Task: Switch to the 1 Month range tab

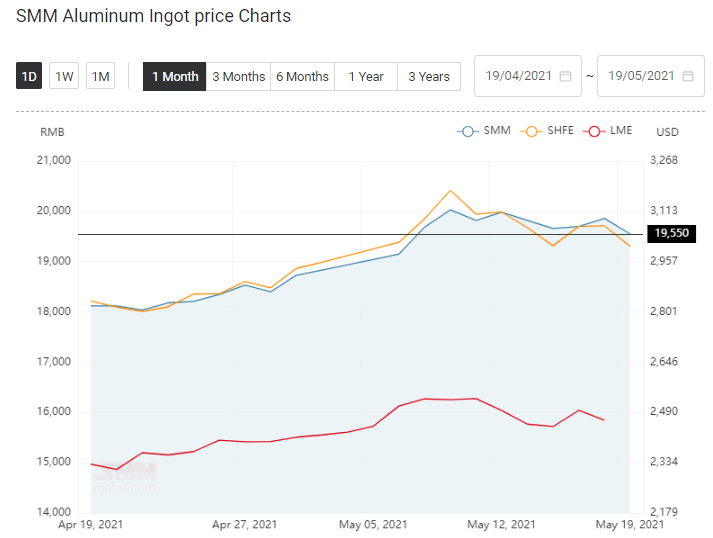Action: (175, 76)
